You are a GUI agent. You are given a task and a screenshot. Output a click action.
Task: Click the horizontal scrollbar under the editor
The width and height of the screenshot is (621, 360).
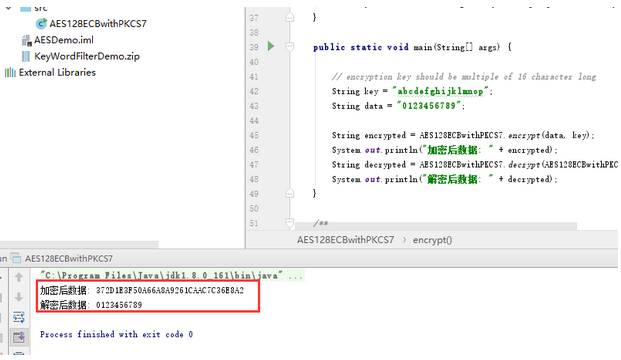pos(436,226)
